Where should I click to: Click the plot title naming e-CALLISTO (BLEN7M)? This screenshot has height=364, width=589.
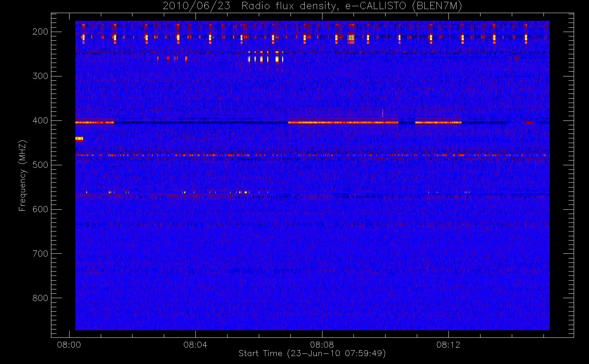click(312, 6)
